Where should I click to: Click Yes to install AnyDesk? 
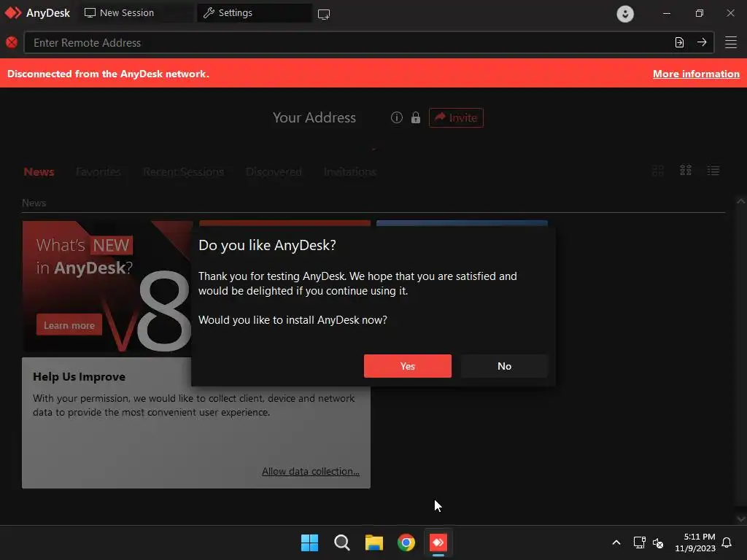click(407, 366)
